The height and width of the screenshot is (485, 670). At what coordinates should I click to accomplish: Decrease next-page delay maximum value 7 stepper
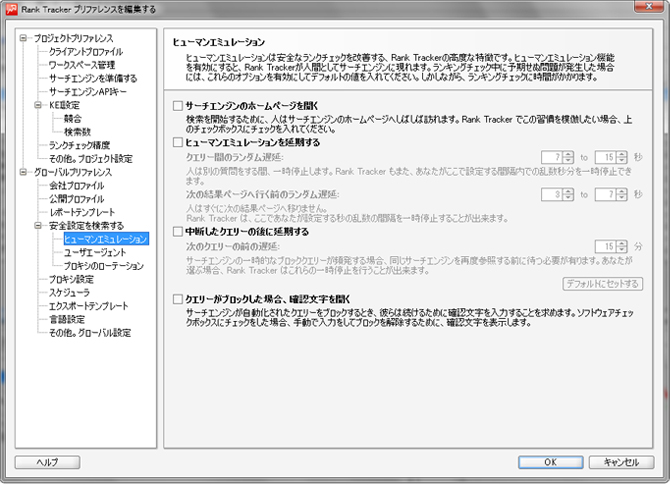point(622,198)
